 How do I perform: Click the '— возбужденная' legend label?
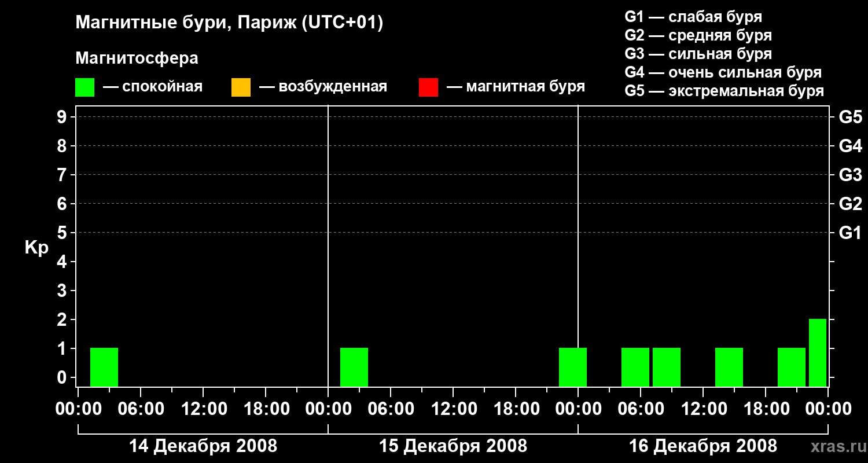pyautogui.click(x=323, y=87)
